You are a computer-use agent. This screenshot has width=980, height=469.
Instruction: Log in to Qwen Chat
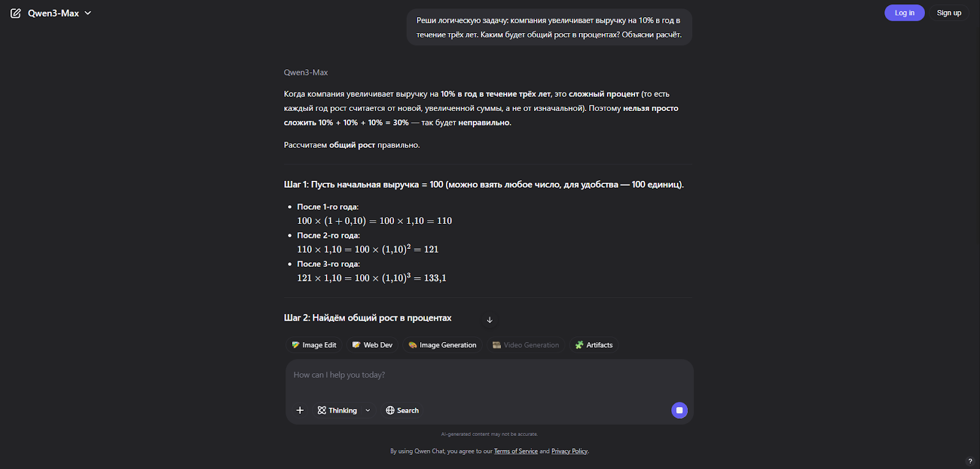[904, 12]
